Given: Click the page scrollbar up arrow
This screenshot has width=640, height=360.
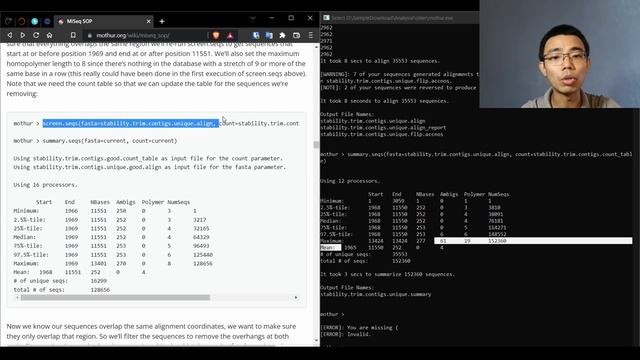Looking at the screenshot, I should (x=317, y=47).
